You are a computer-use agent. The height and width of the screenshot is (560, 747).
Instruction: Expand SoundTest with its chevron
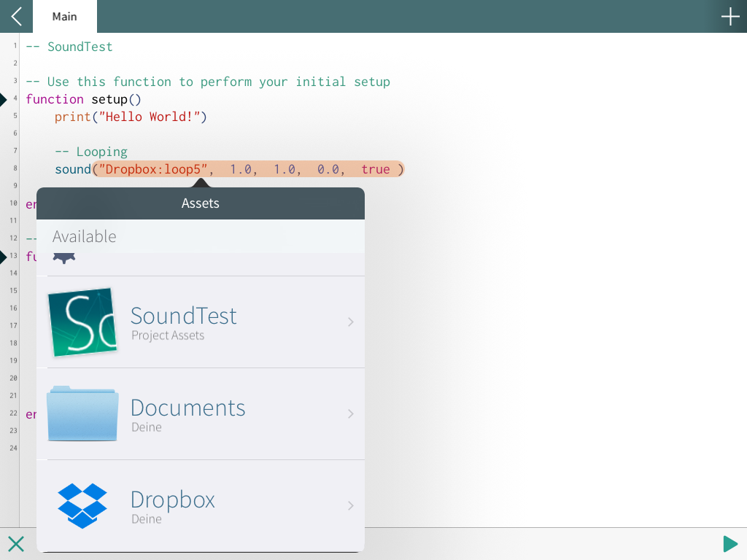351,322
